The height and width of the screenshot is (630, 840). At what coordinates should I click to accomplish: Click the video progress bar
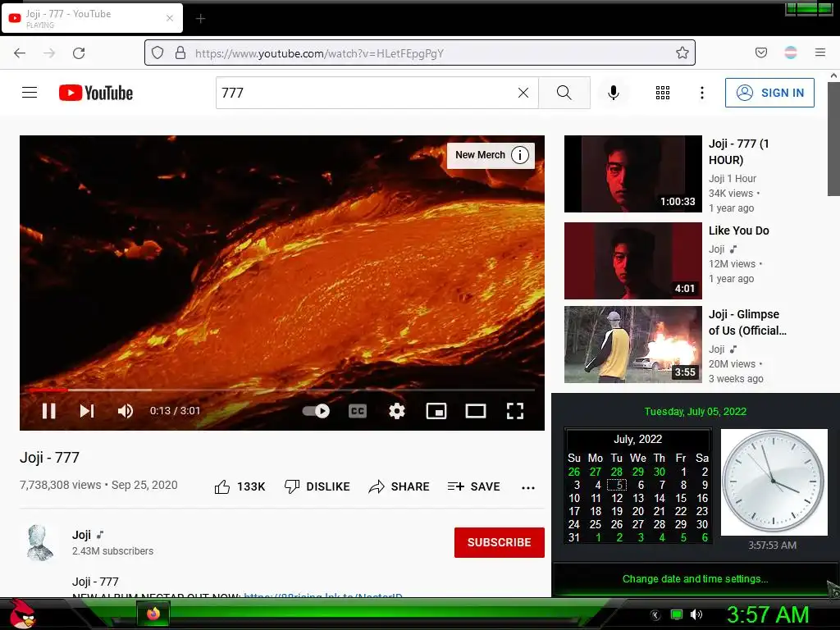coord(282,390)
